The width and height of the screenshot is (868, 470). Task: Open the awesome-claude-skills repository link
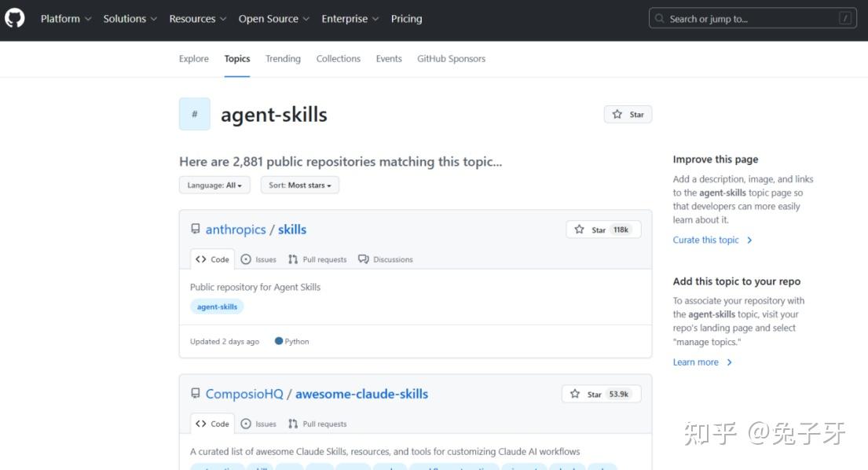[x=361, y=394]
